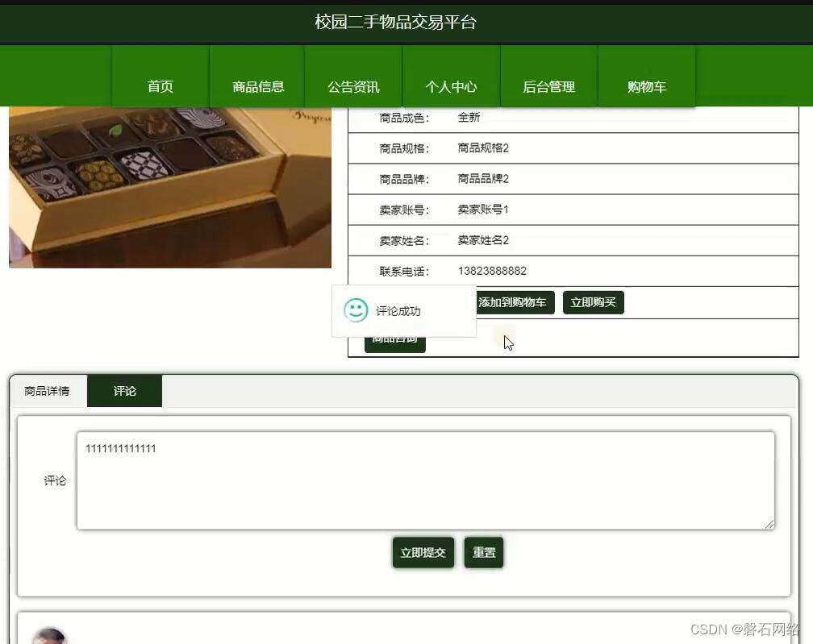813x644 pixels.
Task: Open the 商品信息 navigation item
Action: (x=258, y=77)
